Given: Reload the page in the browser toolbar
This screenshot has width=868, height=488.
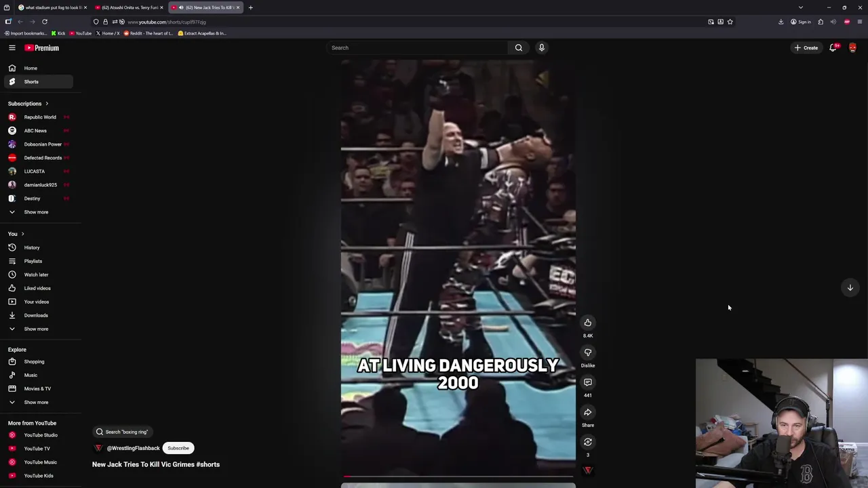Looking at the screenshot, I should coord(45,22).
